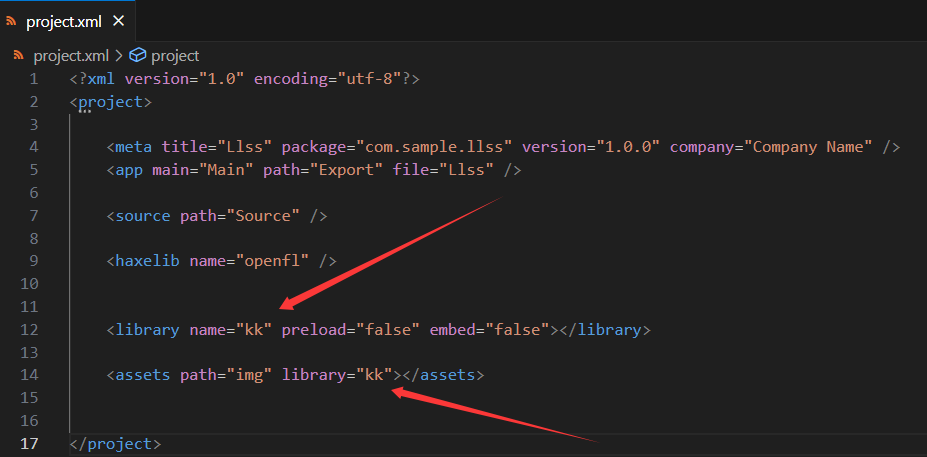
Task: Click the haxelib "openfl" name value
Action: (x=277, y=261)
